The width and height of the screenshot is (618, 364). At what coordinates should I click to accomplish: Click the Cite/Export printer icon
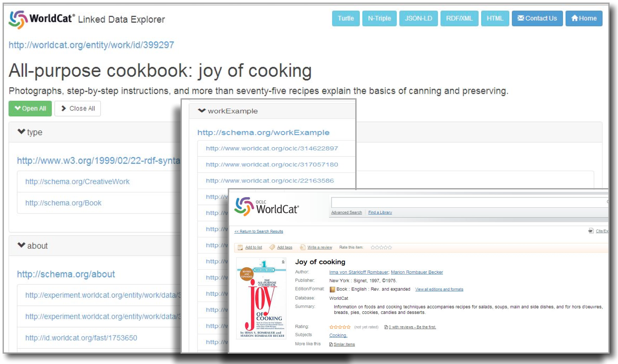[591, 231]
